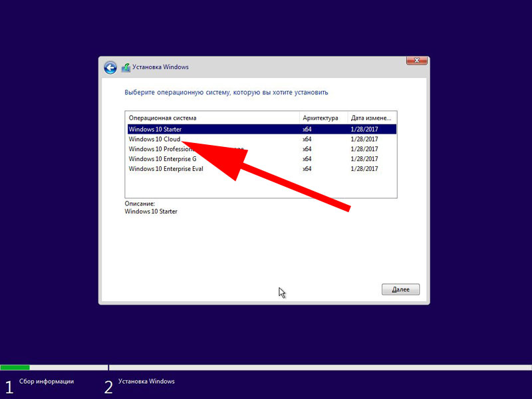This screenshot has height=399, width=532.
Task: Select Windows 10 Enterprise Eval edition
Action: 165,168
